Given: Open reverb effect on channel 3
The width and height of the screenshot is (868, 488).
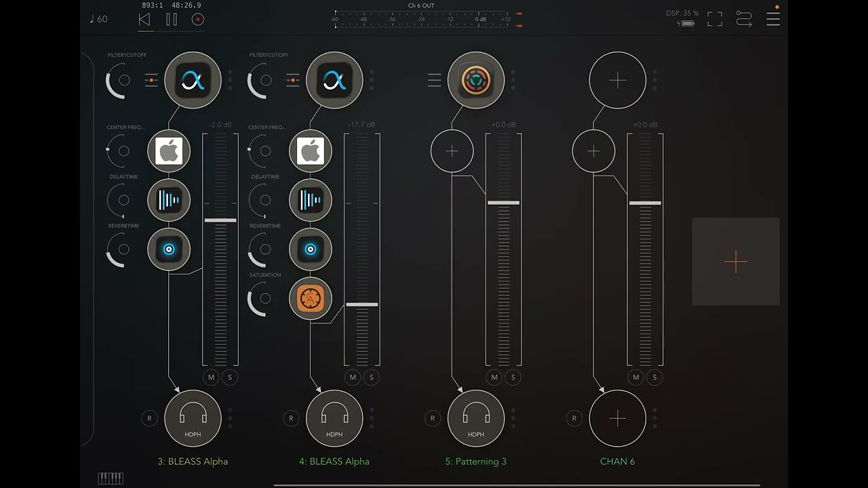Looking at the screenshot, I should coord(169,249).
